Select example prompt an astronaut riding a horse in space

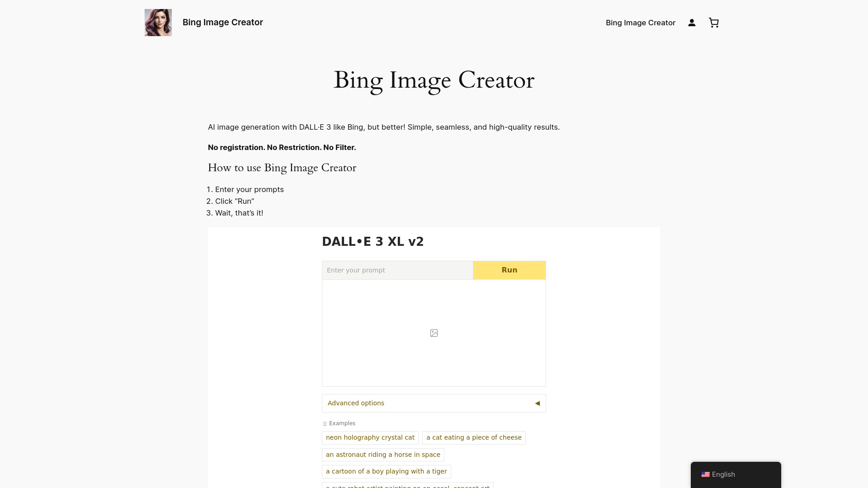tap(383, 454)
